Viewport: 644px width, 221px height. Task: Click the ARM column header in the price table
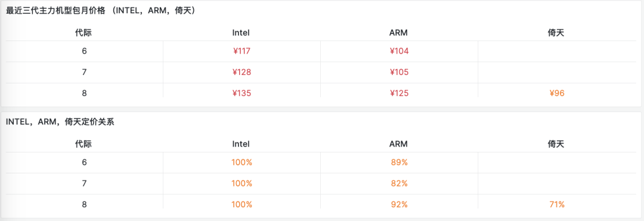398,33
